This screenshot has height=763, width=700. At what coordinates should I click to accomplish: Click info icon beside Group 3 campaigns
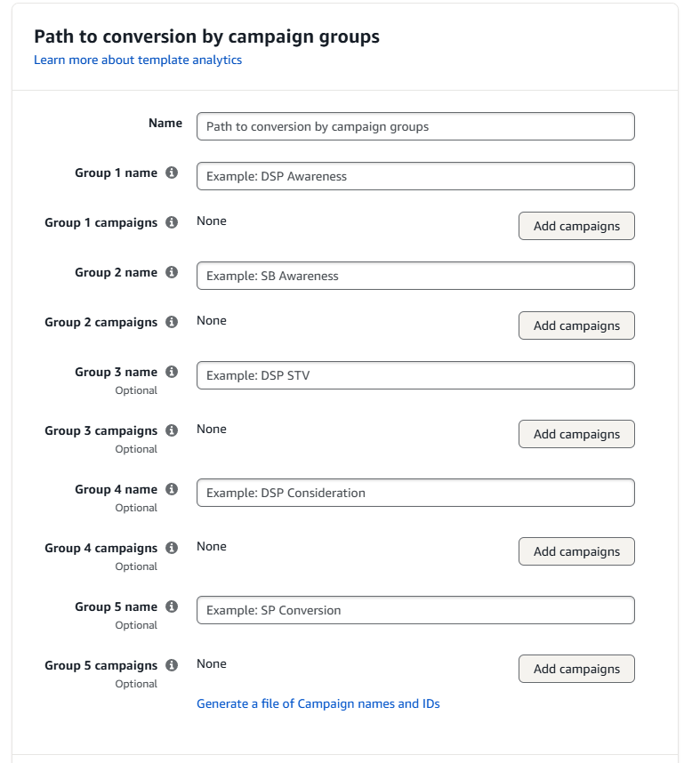click(172, 431)
